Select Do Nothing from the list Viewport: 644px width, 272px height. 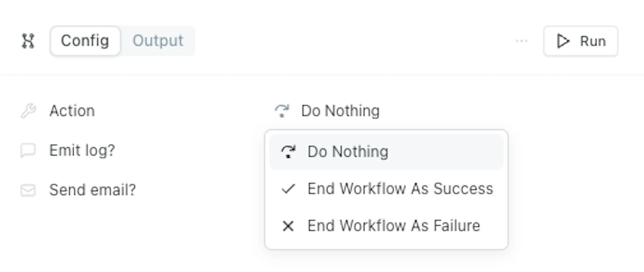(x=386, y=152)
